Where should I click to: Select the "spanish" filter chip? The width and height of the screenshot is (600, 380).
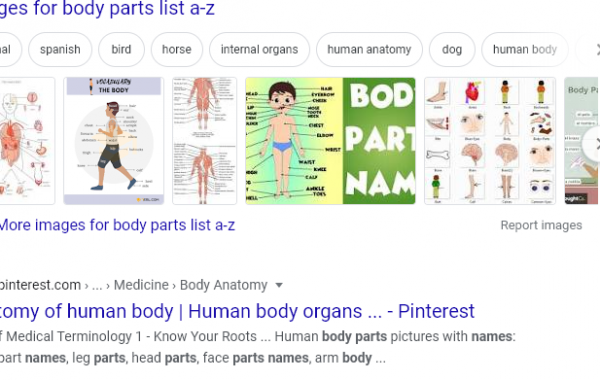60,49
